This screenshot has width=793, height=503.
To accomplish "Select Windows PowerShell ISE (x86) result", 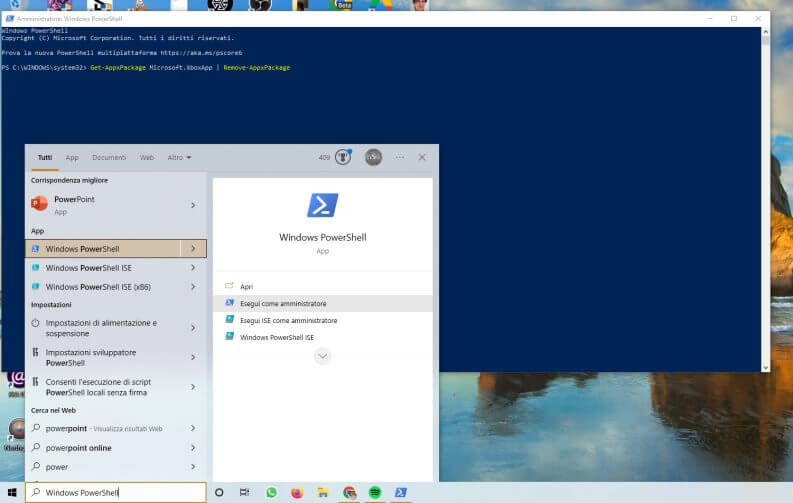I will coord(103,287).
